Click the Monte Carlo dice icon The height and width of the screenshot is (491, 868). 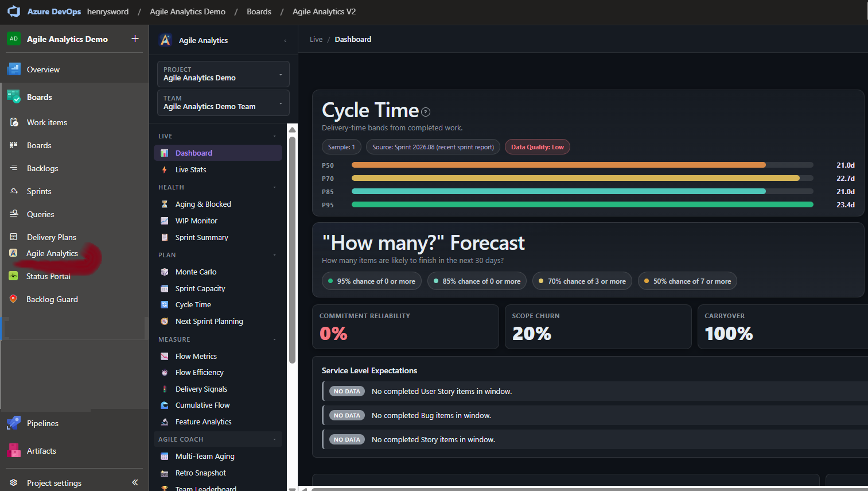[165, 272]
